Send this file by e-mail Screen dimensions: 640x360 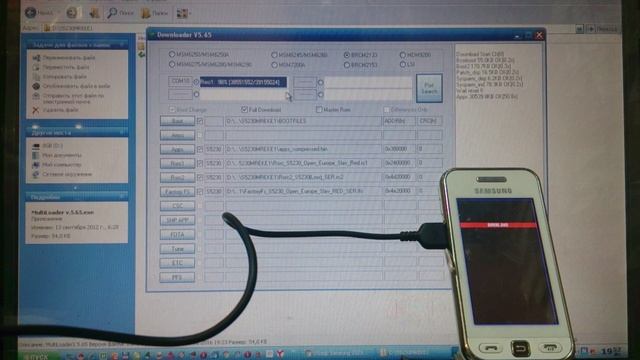pos(73,98)
